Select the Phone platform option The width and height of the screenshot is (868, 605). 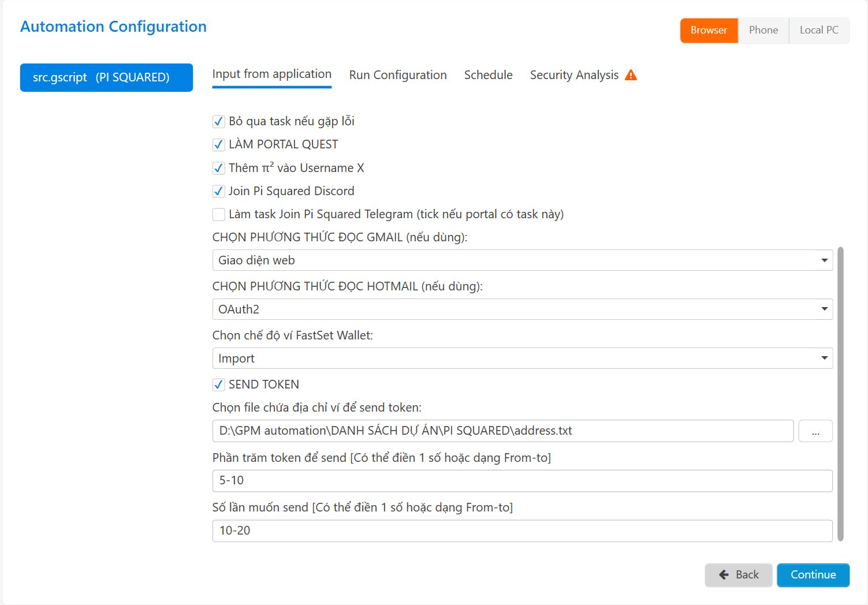click(x=763, y=30)
